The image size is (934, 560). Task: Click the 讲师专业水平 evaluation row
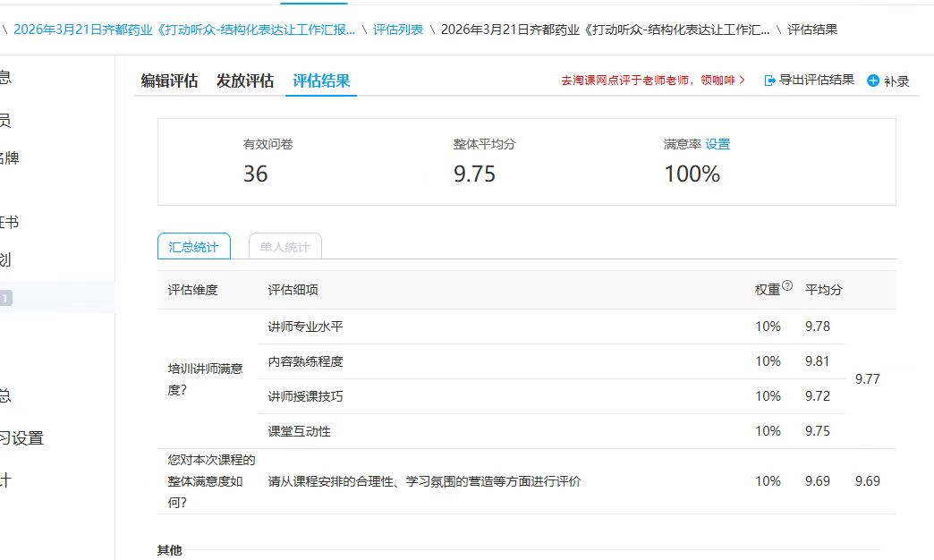click(305, 327)
